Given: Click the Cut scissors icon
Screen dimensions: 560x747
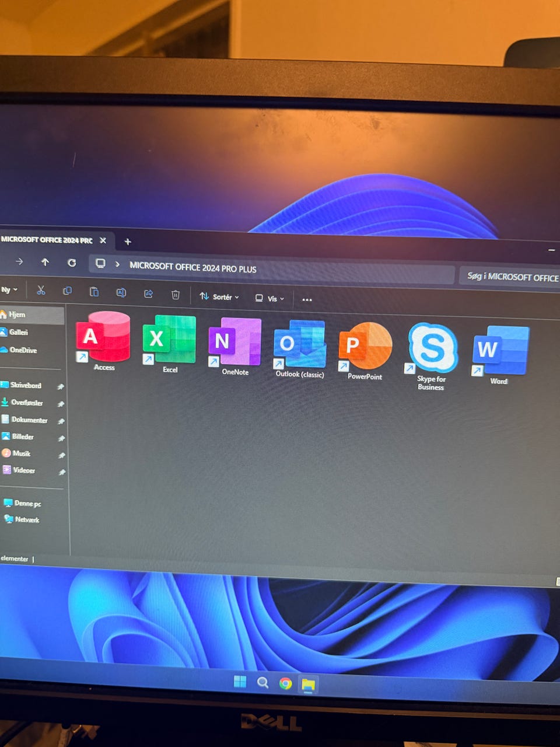Looking at the screenshot, I should click(x=41, y=290).
